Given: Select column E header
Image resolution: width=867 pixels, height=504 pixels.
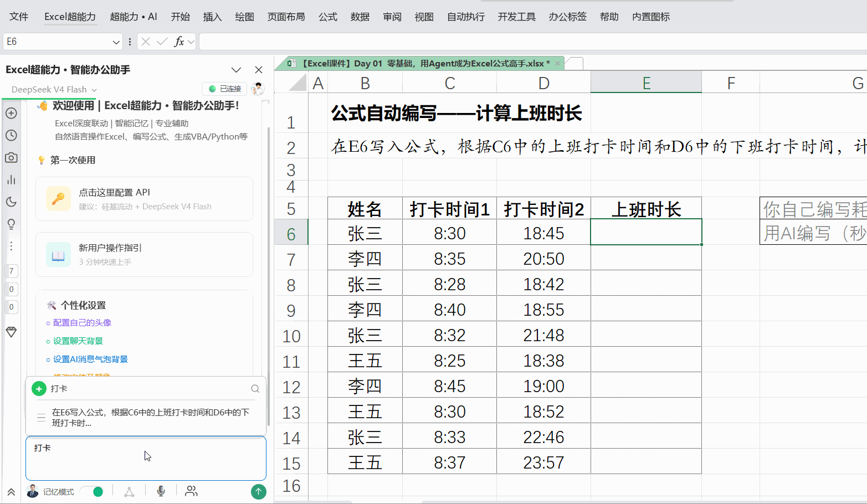Looking at the screenshot, I should (646, 83).
